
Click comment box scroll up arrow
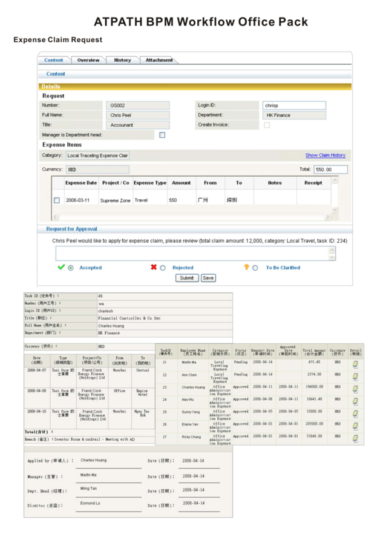[332, 250]
